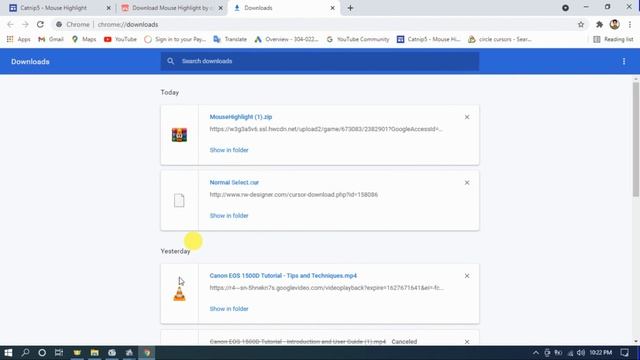Viewport: 640px width, 360px height.
Task: Open the Catnip5 Mouse Hi bookmark
Action: (x=429, y=39)
